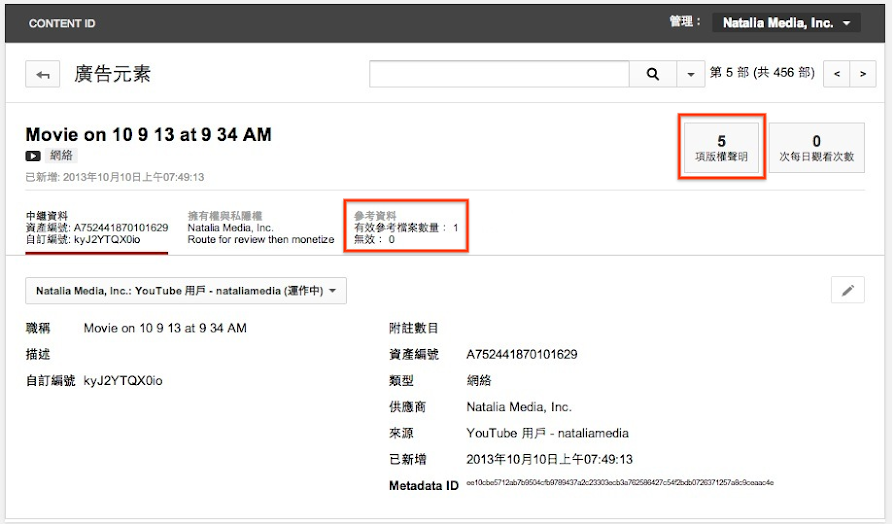
Task: Click the 已新增 timestamp under the title
Action: click(115, 178)
